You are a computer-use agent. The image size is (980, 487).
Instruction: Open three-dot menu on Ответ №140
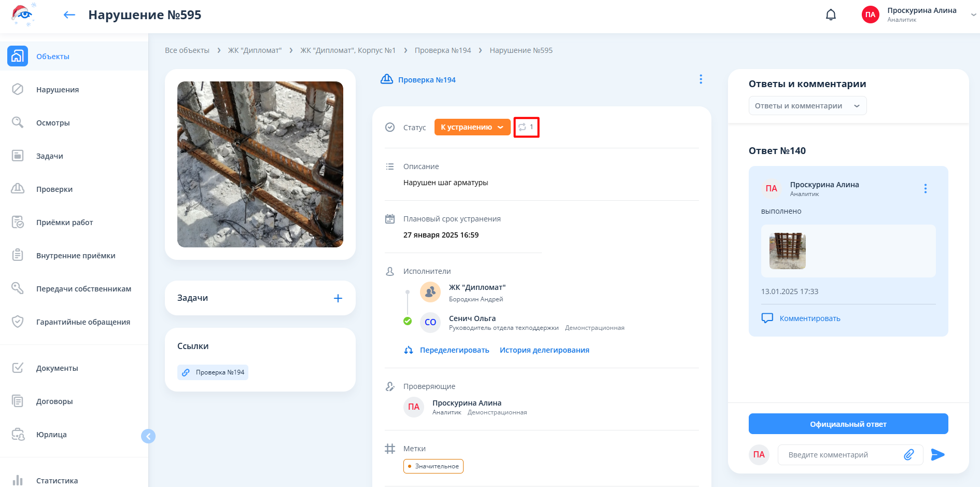[x=925, y=189]
